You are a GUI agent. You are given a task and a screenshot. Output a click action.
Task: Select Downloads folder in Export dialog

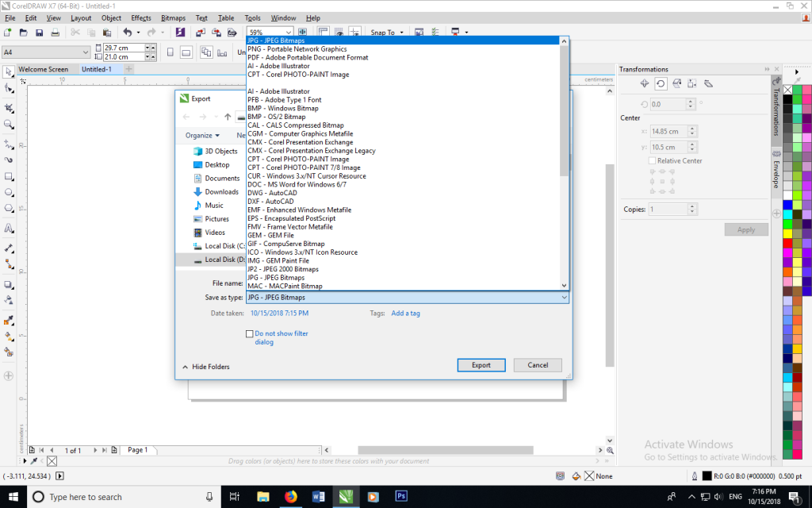click(x=222, y=192)
